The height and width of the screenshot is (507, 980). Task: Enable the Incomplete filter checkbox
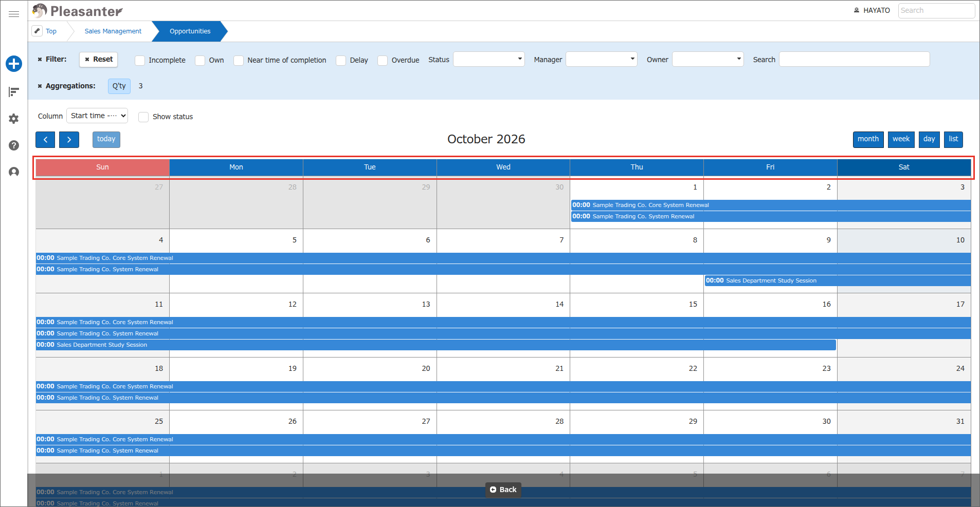tap(140, 61)
